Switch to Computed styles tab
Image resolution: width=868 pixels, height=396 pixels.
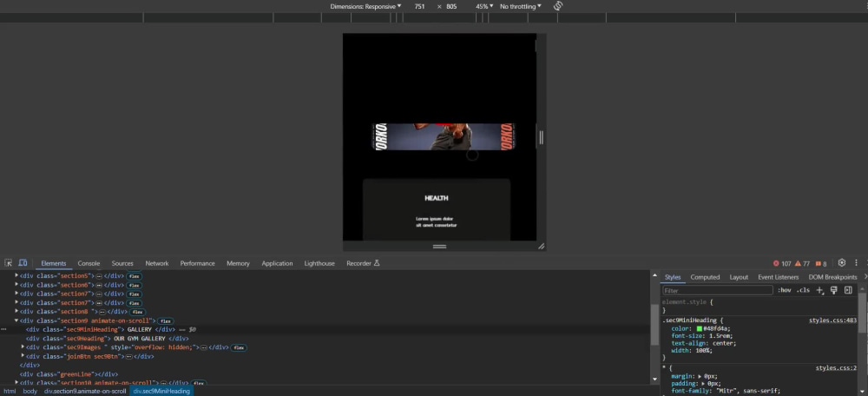click(x=705, y=277)
